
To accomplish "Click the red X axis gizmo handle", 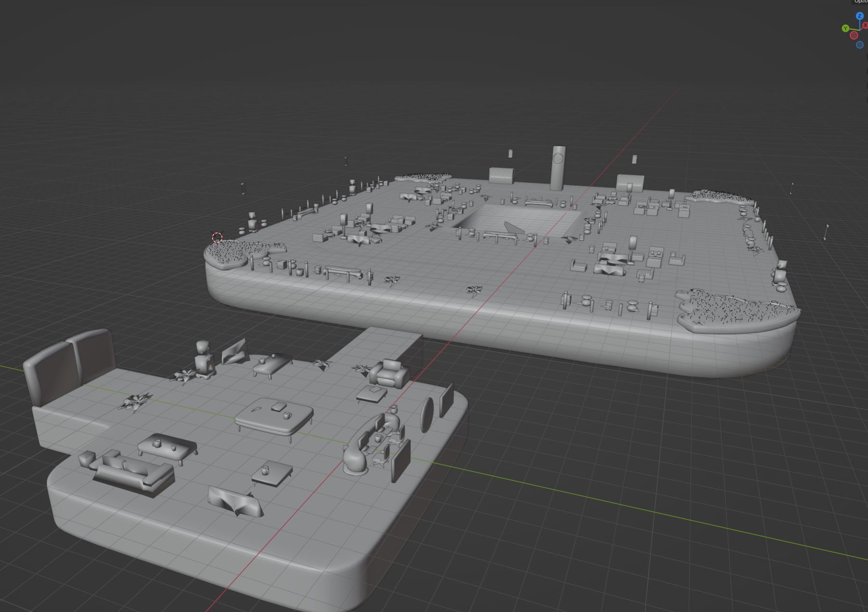I will 865,25.
